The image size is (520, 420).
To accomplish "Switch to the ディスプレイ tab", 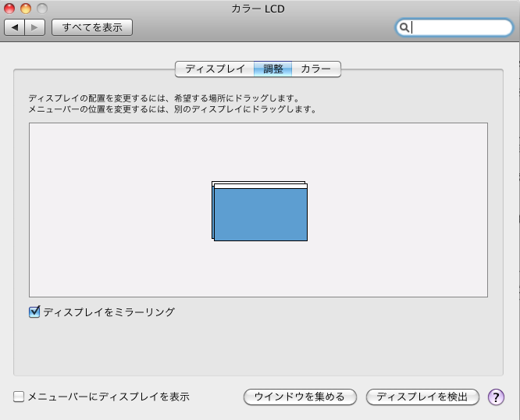I will click(x=215, y=69).
